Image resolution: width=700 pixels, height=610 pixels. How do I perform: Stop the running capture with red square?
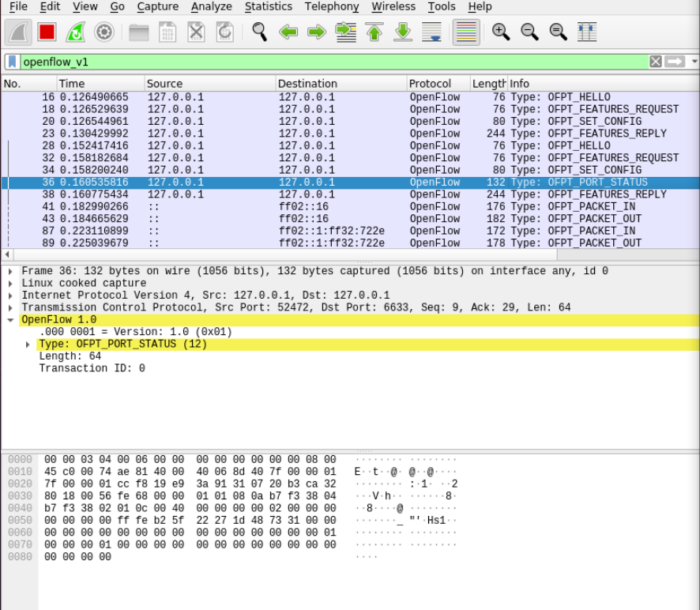[x=47, y=32]
